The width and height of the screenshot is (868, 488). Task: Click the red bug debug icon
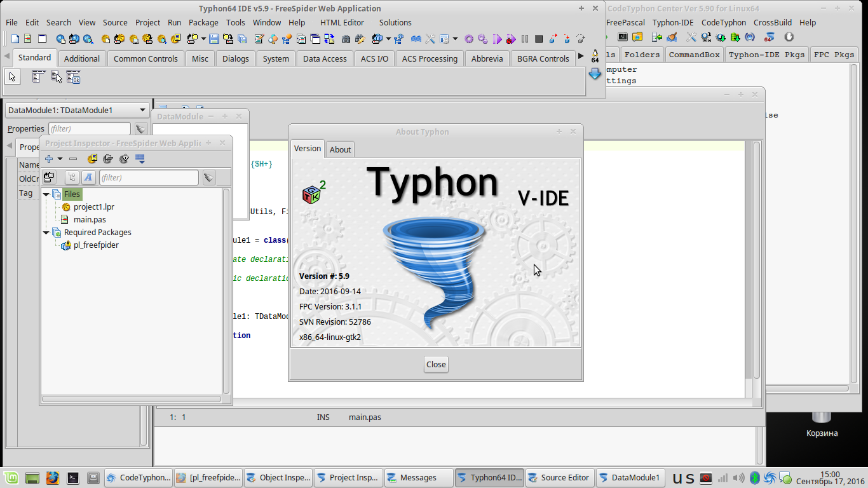coord(510,39)
